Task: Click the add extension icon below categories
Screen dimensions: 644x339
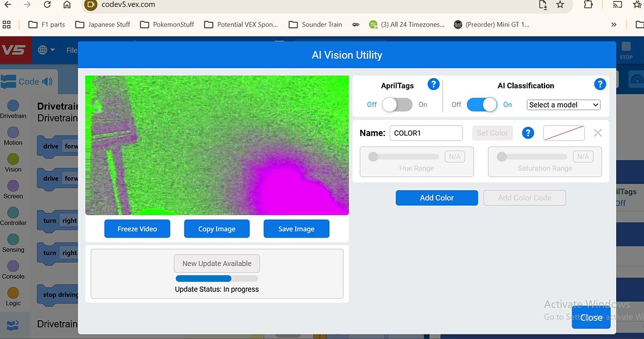Action: 13,325
